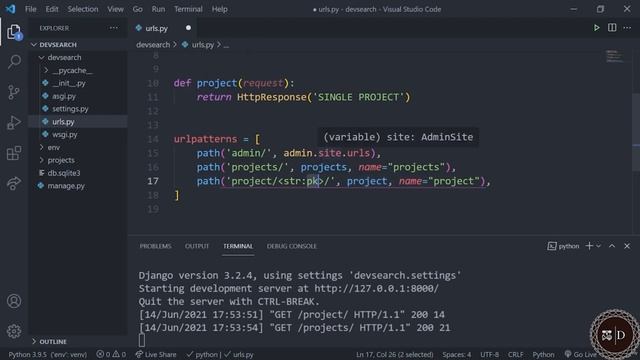Open the Source Control view icon
Screen dimensions: 640x360
coord(14,92)
